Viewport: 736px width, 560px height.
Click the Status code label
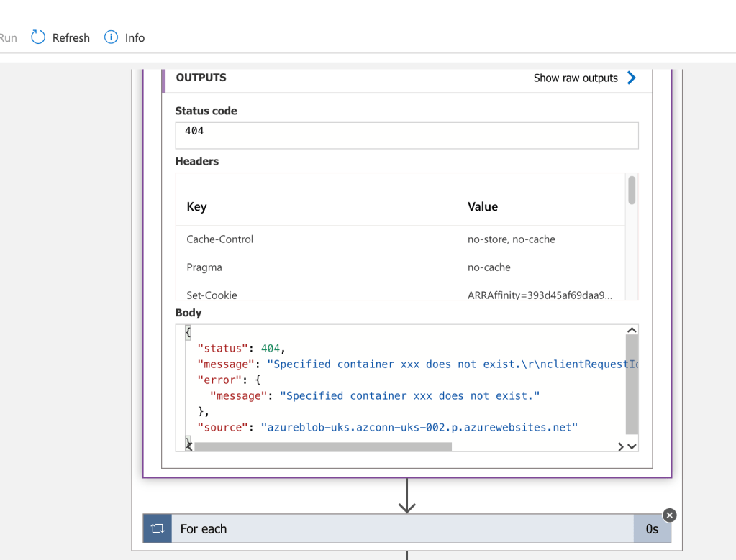[x=206, y=111]
